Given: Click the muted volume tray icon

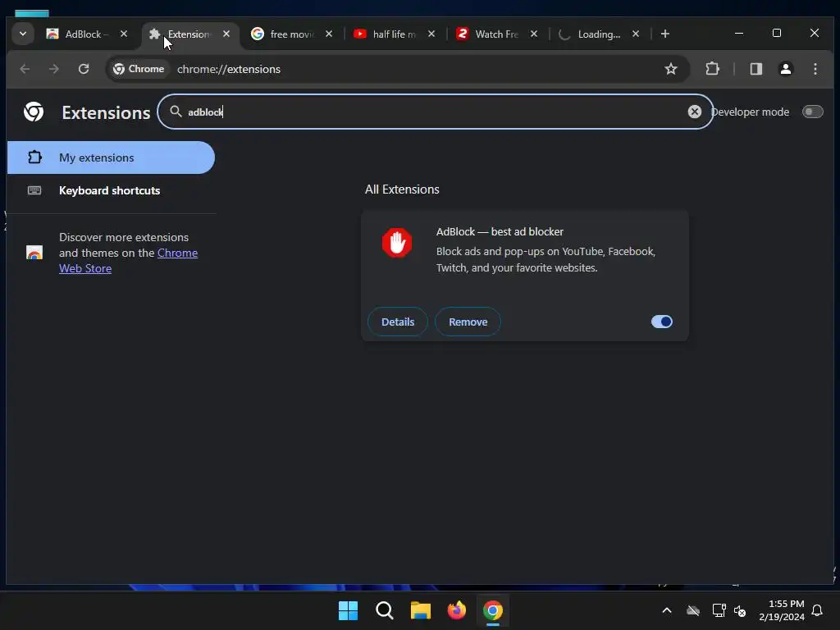Looking at the screenshot, I should coord(740,610).
